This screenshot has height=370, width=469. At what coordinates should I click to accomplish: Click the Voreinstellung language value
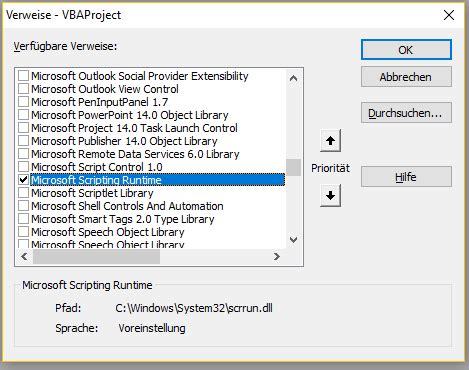click(x=152, y=328)
